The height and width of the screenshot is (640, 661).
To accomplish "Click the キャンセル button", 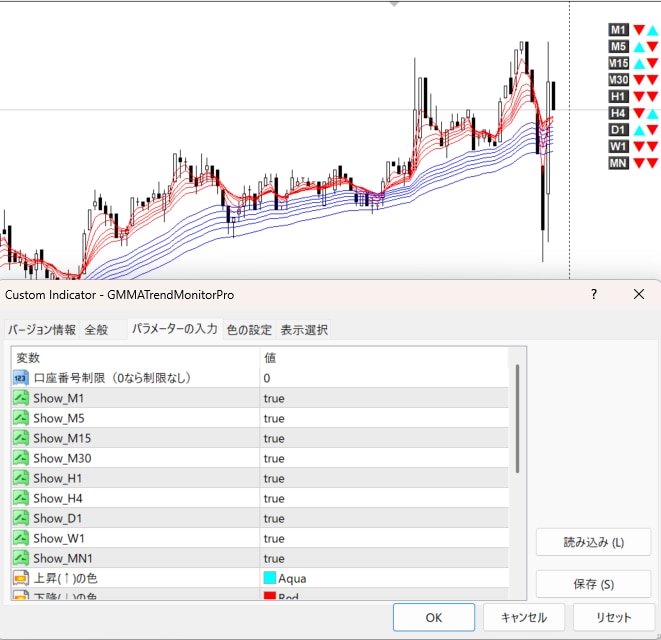I will click(x=524, y=617).
